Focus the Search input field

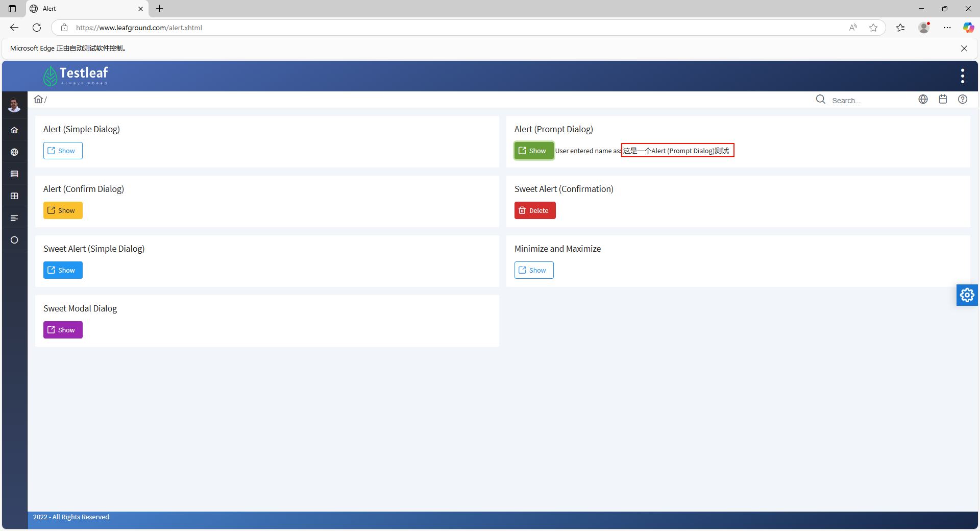(871, 100)
